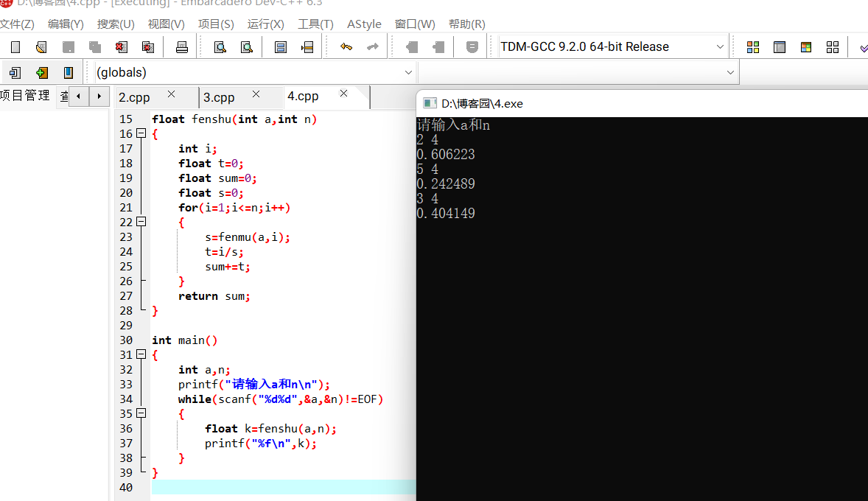The height and width of the screenshot is (501, 868).
Task: Click the empty highlighted line 40
Action: [284, 487]
